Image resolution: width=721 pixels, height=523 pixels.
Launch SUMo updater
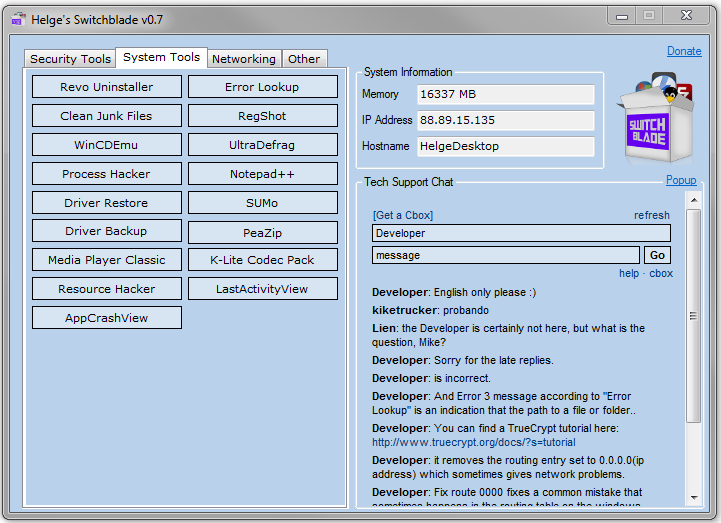pos(262,203)
